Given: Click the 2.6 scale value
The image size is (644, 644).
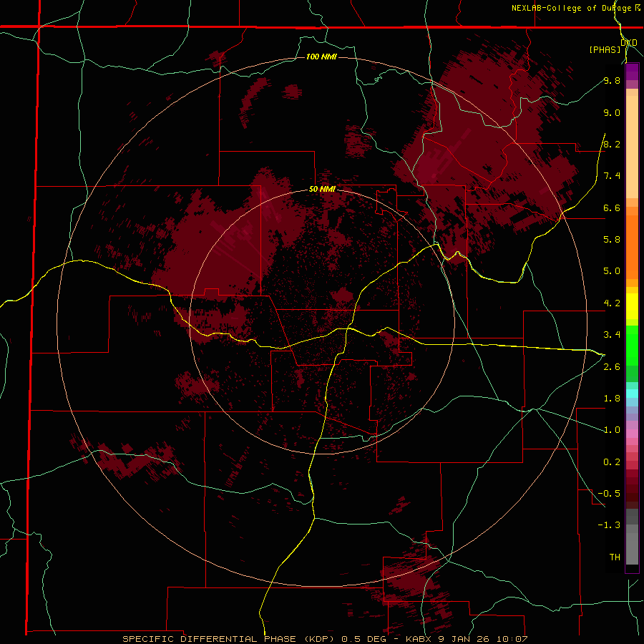Looking at the screenshot, I should (612, 367).
